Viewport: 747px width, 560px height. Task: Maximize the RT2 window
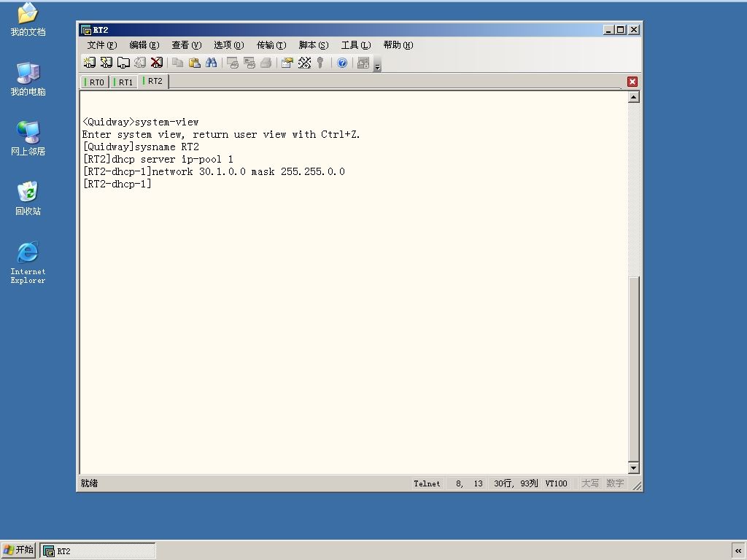point(620,29)
